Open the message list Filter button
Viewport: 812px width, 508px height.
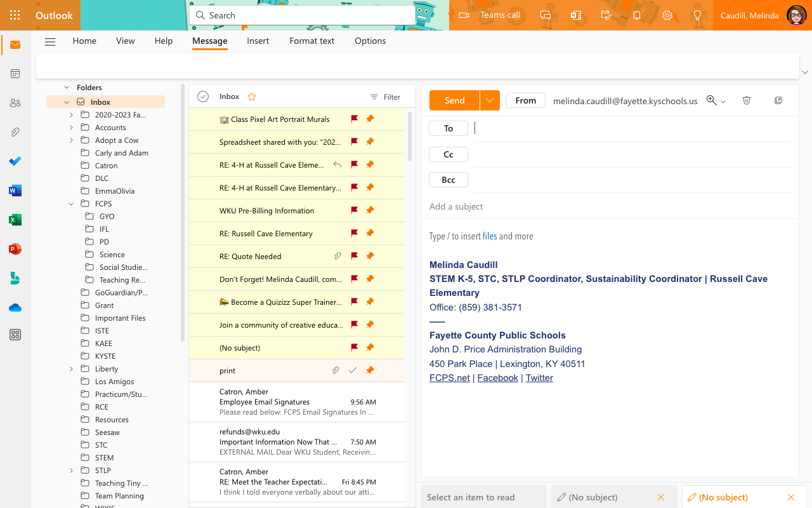[386, 97]
